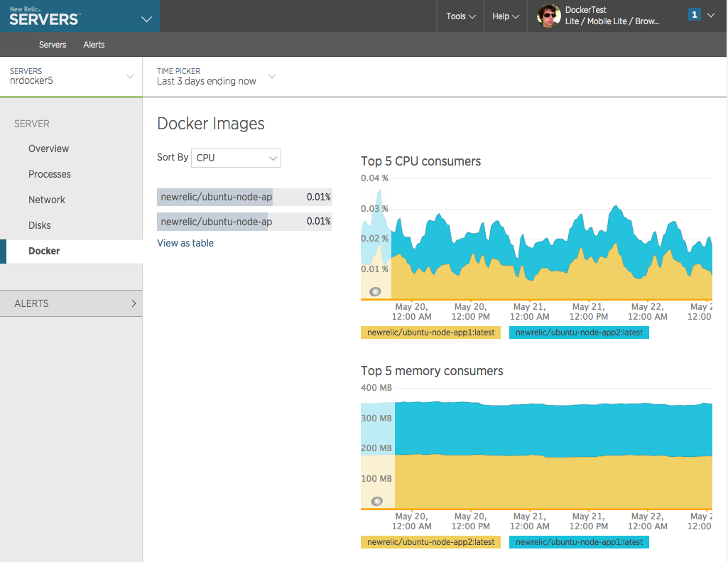This screenshot has height=562, width=728.
Task: Select the first newrelic/ubuntu-node-ap image row
Action: pyautogui.click(x=244, y=197)
